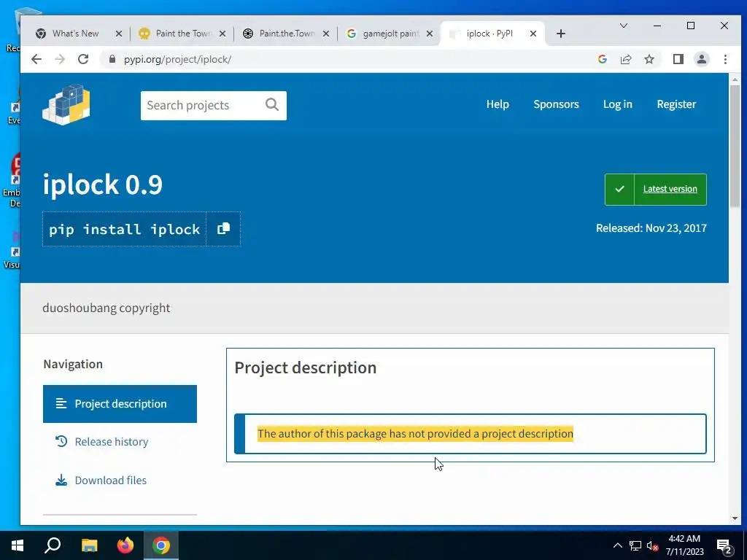Click the 'pip install iplock' text
The image size is (747, 560).
[124, 229]
